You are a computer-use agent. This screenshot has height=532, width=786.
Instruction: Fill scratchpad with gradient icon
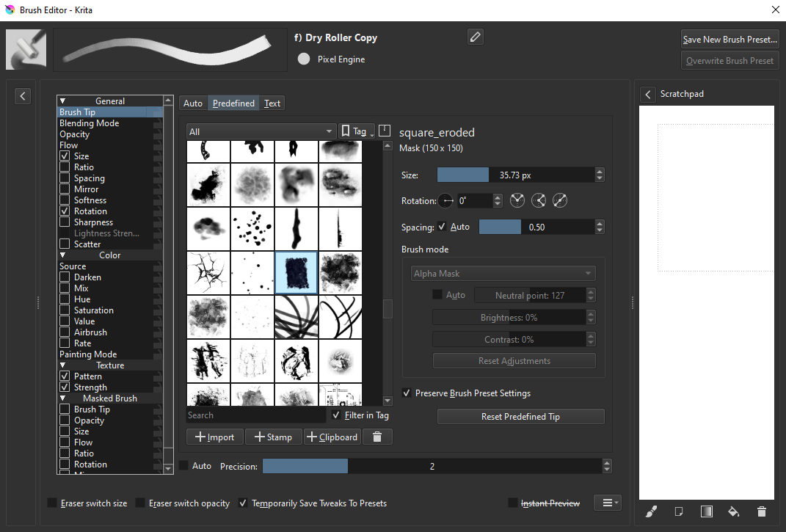point(706,511)
